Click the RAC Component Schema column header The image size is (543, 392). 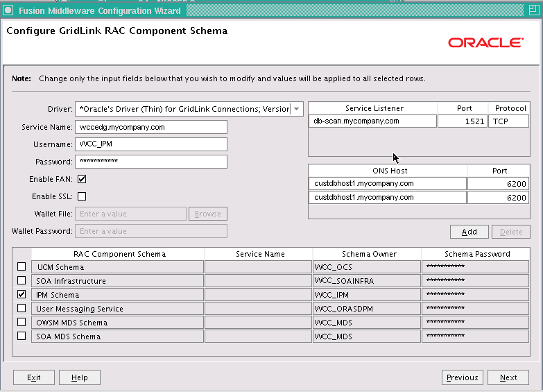[119, 254]
